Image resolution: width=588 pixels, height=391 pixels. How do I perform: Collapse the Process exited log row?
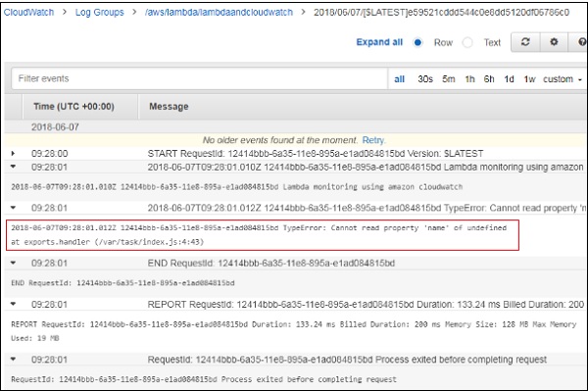[13, 359]
